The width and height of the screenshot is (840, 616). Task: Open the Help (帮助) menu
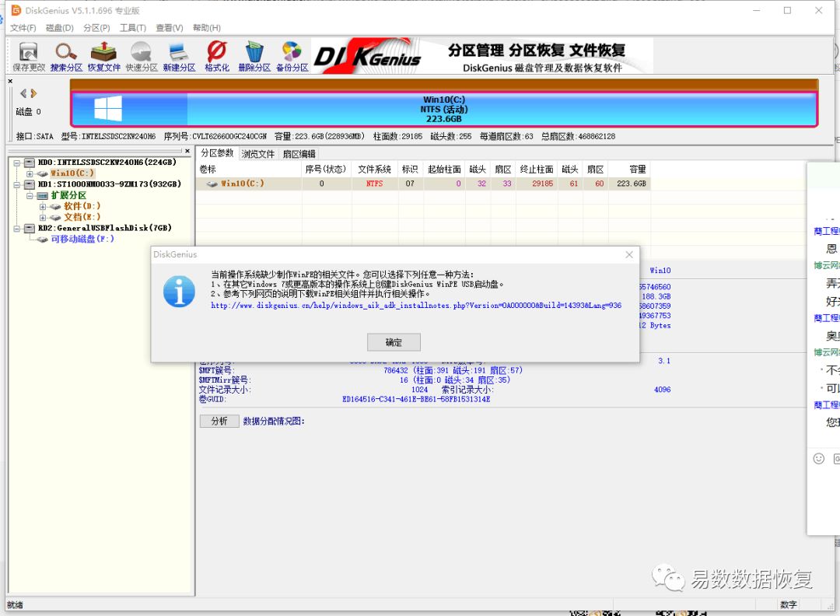[207, 28]
